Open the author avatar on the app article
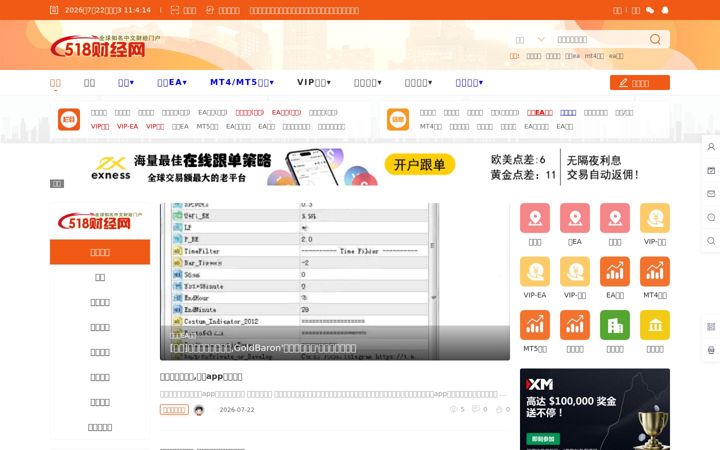Viewport: 720px width, 450px height. click(x=199, y=410)
